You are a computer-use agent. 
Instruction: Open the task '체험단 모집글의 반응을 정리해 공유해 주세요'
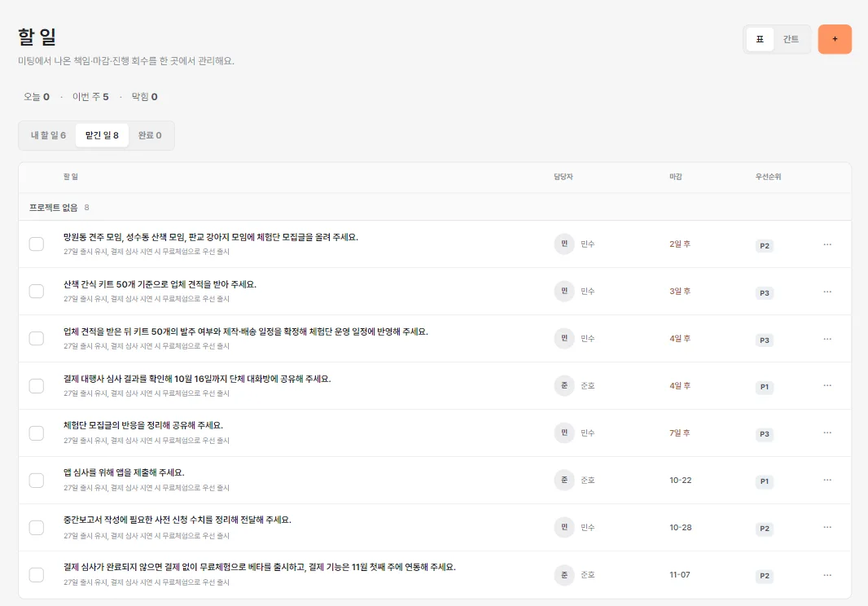tap(142, 425)
